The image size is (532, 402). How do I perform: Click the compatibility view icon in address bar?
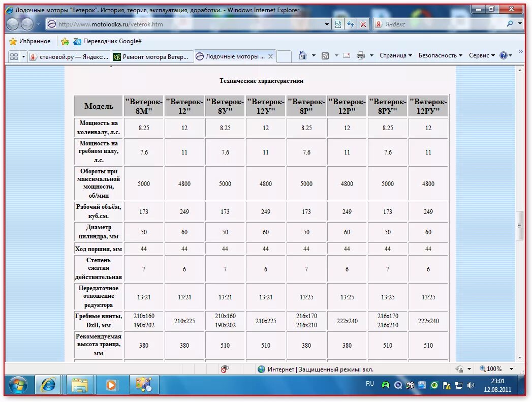pyautogui.click(x=338, y=24)
